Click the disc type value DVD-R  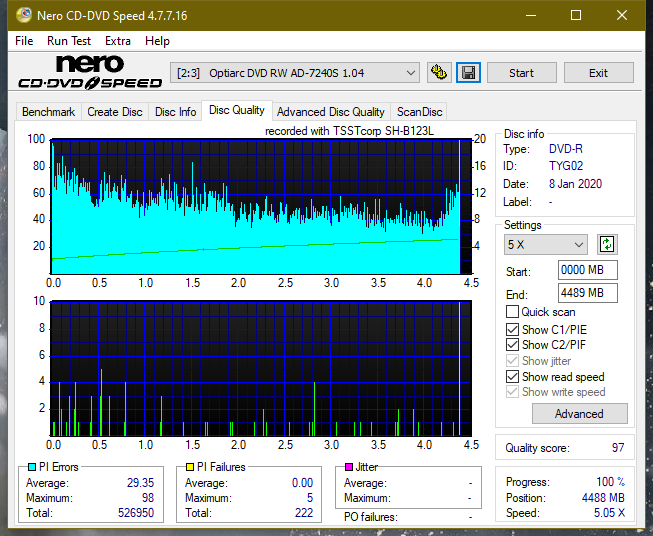566,149
